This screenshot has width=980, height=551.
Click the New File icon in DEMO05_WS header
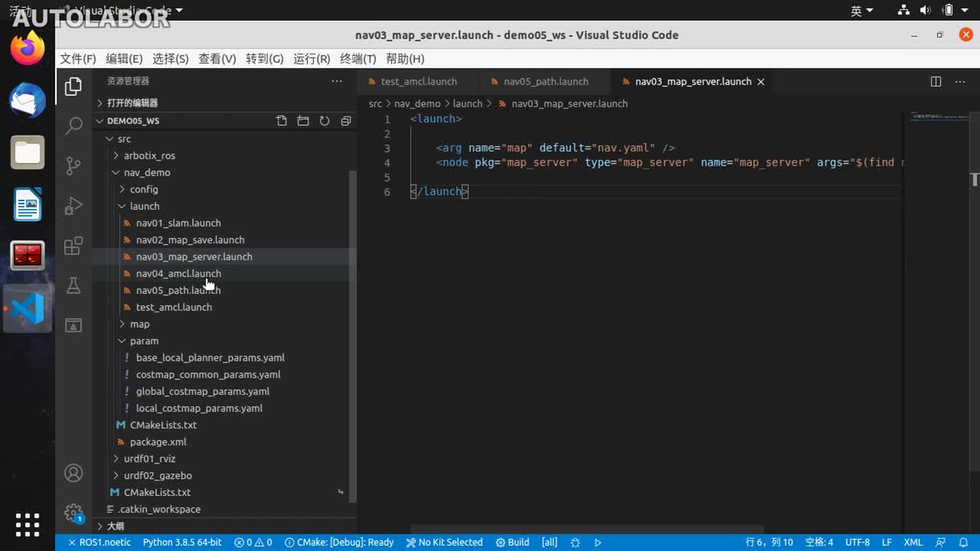coord(282,121)
